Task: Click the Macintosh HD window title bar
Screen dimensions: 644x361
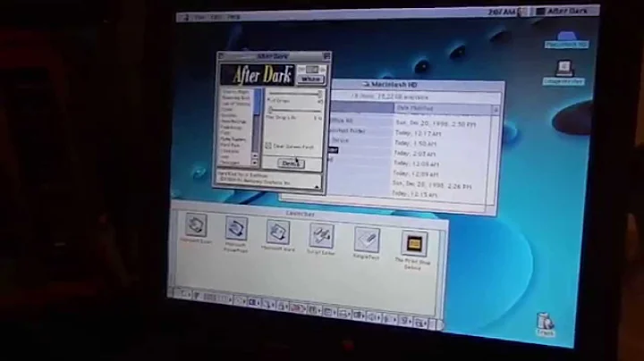Action: 417,85
